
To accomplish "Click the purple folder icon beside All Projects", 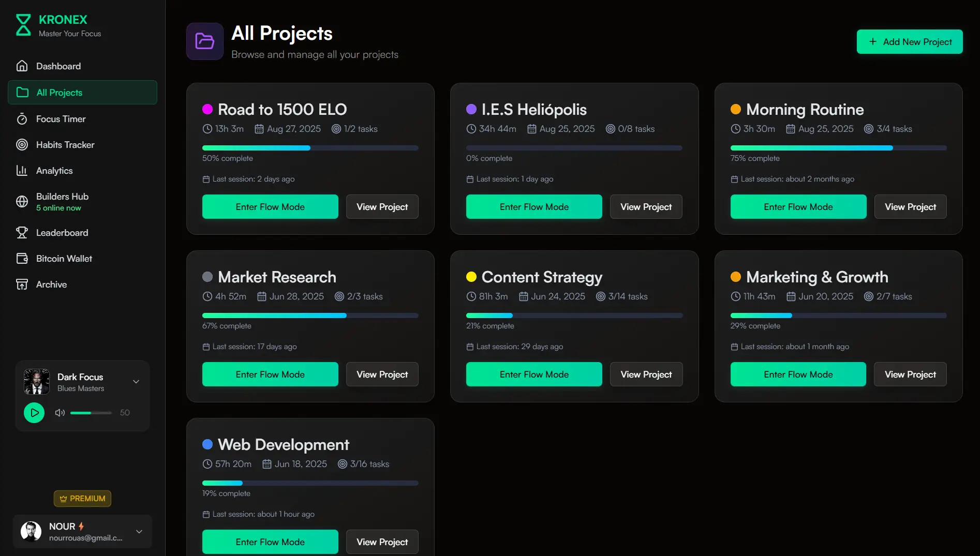I will pos(204,41).
